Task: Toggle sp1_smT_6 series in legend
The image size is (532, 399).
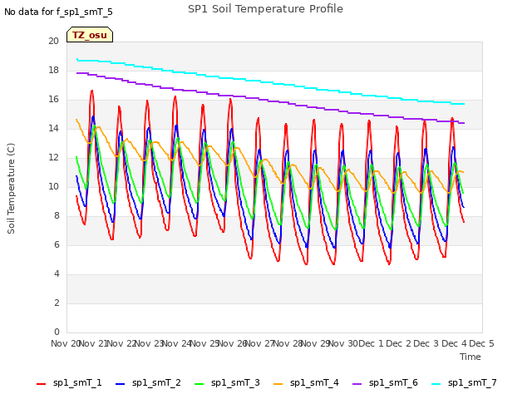Action: pyautogui.click(x=385, y=383)
